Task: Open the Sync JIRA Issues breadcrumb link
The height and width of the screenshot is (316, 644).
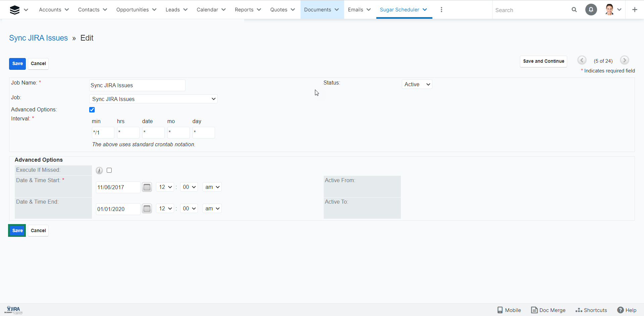Action: point(38,38)
